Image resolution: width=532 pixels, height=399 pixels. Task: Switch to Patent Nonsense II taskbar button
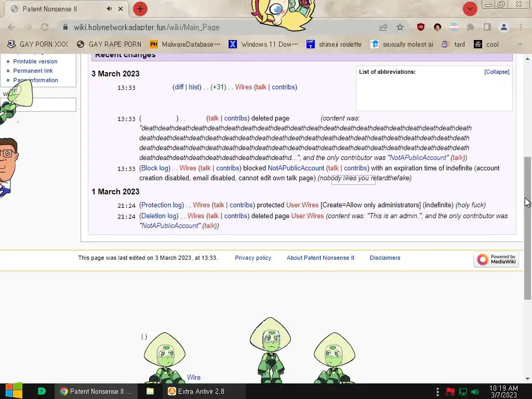(x=96, y=391)
